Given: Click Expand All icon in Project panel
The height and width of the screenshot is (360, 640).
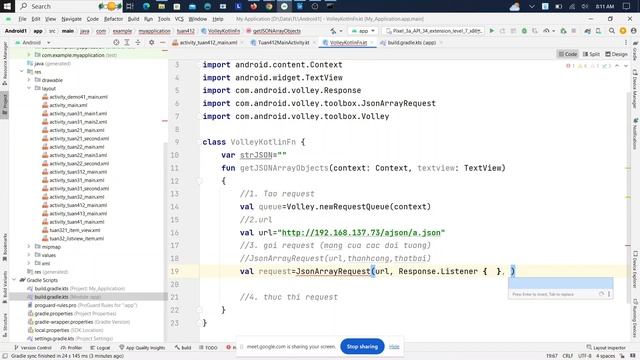Looking at the screenshot, I should point(127,42).
